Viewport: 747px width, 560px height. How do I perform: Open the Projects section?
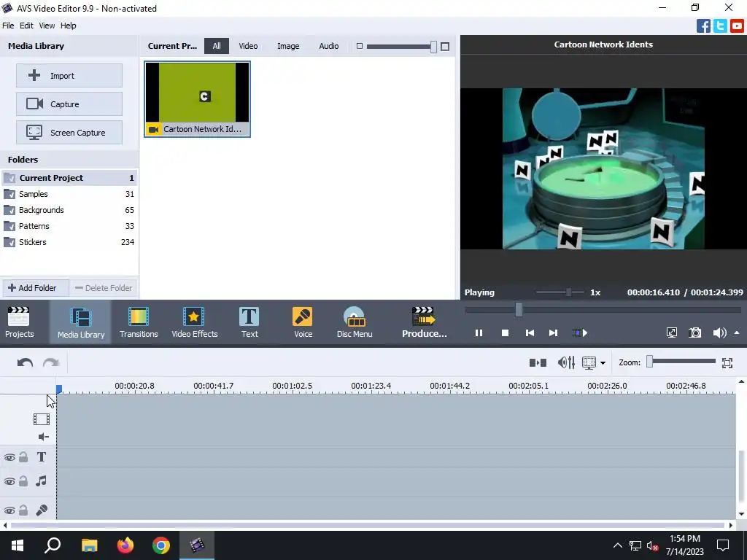click(19, 322)
